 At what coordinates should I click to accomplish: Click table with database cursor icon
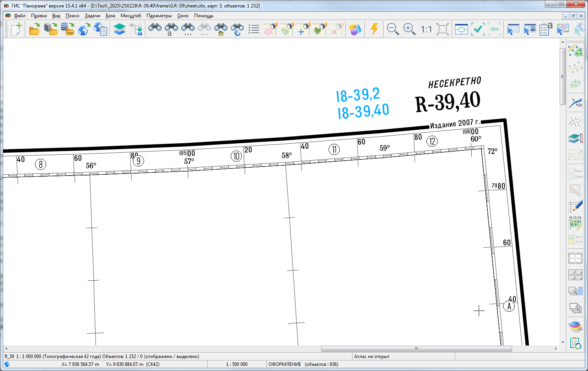530,29
